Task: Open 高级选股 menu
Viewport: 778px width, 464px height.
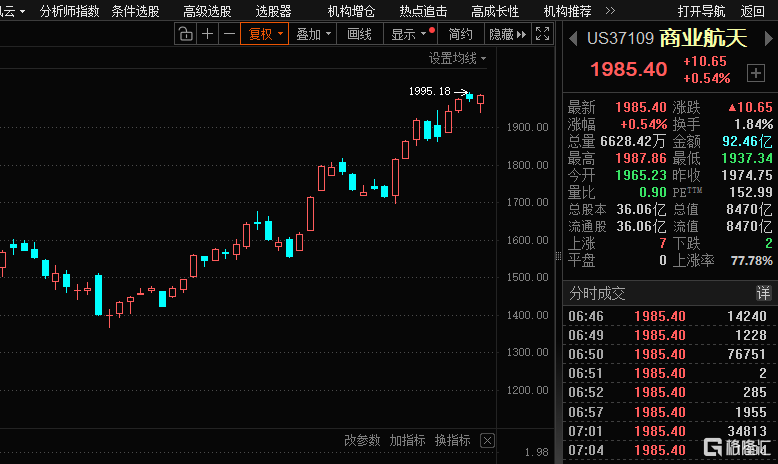Action: pyautogui.click(x=207, y=11)
